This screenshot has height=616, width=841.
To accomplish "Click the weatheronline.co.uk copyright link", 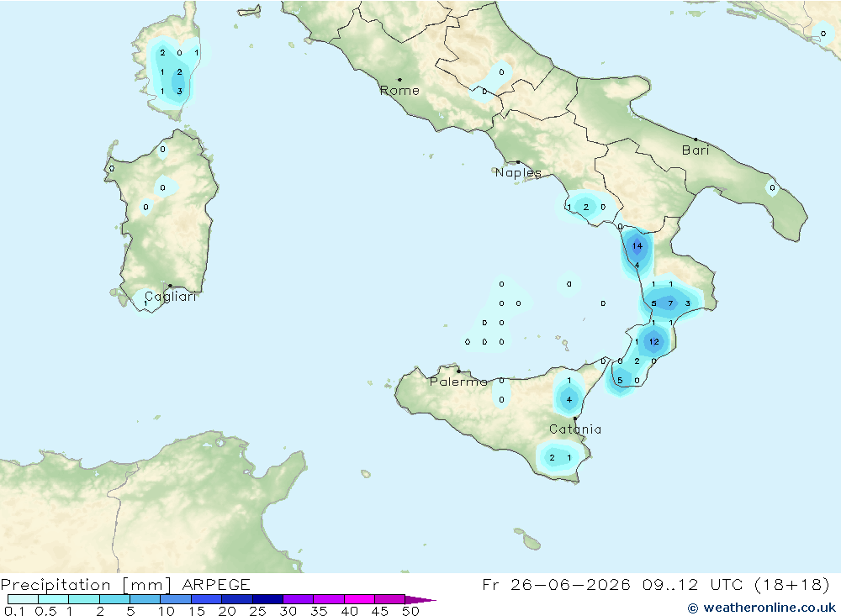I will pyautogui.click(x=762, y=608).
